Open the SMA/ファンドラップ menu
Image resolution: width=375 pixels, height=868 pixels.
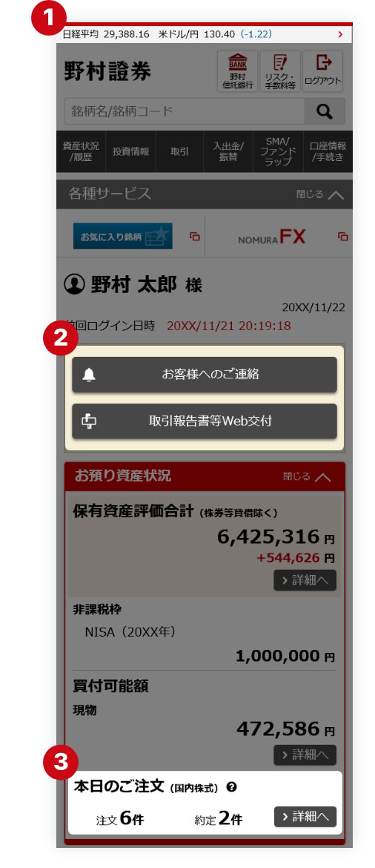[x=278, y=151]
